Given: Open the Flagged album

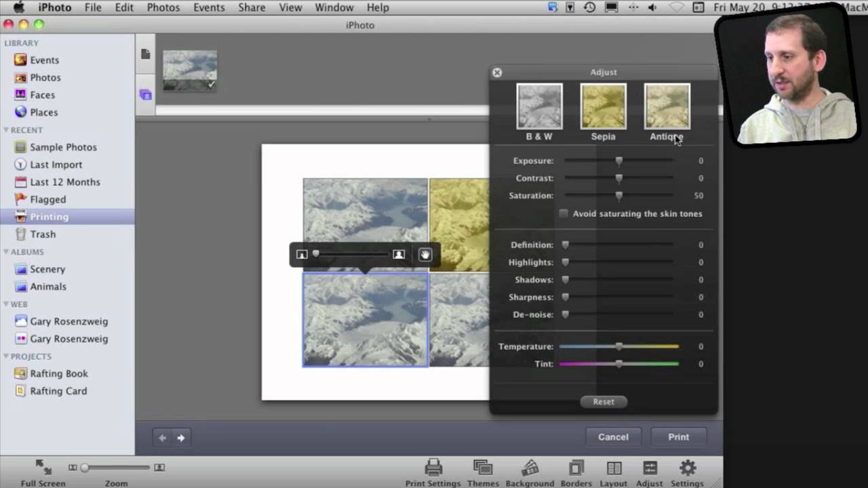Looking at the screenshot, I should (47, 199).
